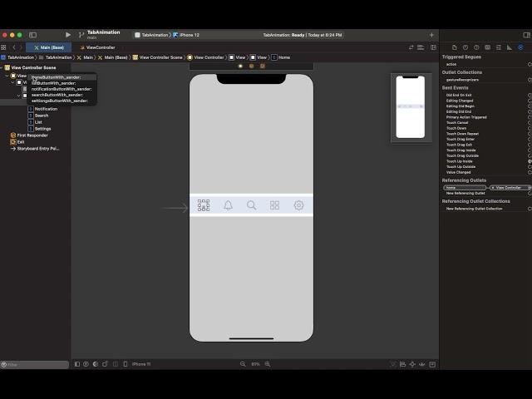This screenshot has height=399, width=532.
Task: Click View Controller Scene in breadcrumb
Action: 157,57
